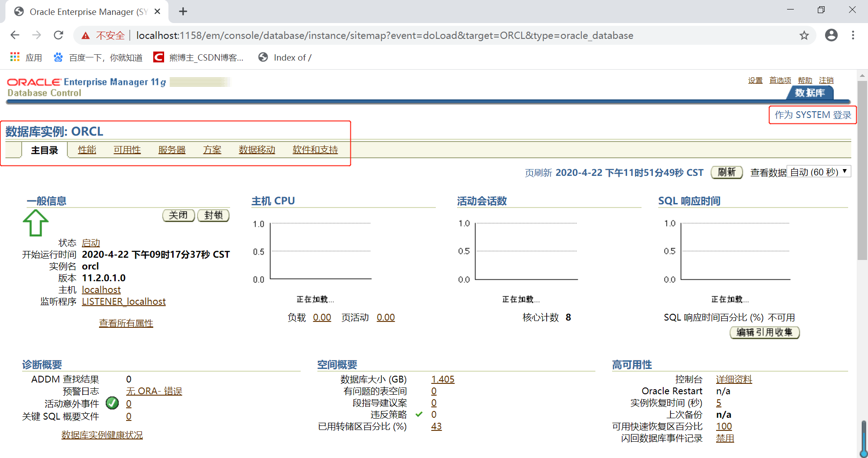The height and width of the screenshot is (458, 868).
Task: Click the 注销 logout link
Action: [x=826, y=80]
